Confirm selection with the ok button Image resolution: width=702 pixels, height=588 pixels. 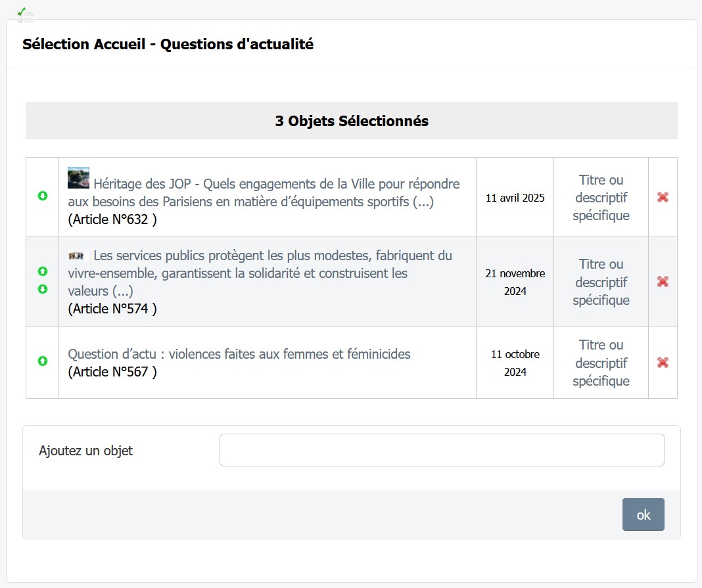[643, 514]
